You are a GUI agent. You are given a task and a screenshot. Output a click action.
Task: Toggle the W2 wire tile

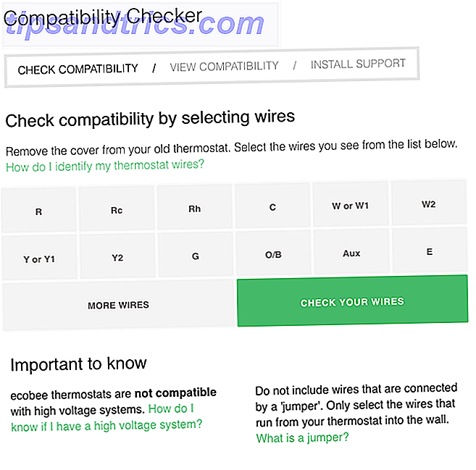point(429,204)
